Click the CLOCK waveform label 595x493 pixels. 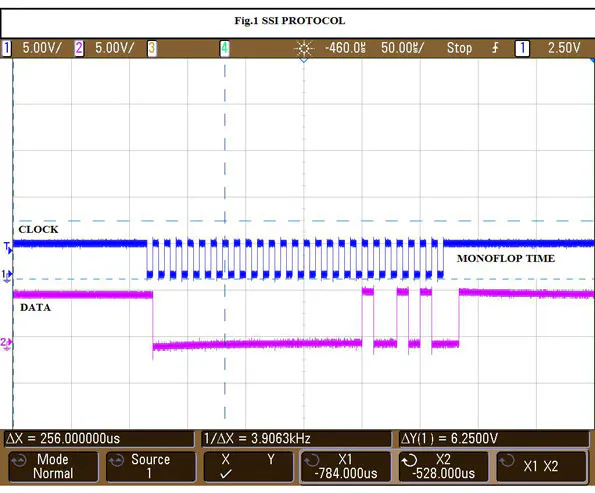point(38,230)
